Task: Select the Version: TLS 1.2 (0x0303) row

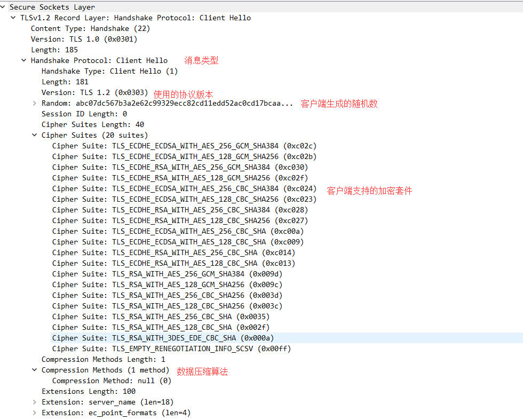Action: (x=94, y=92)
